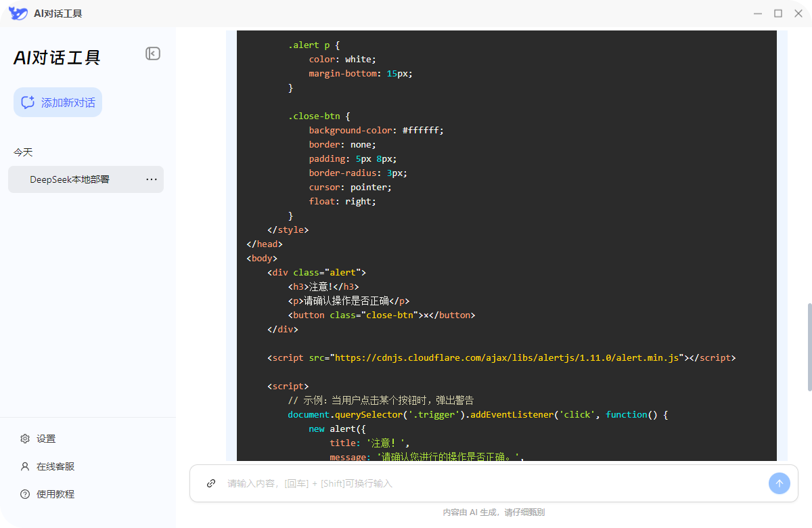Click the vertical scrollbar thumb of chat

pyautogui.click(x=809, y=347)
